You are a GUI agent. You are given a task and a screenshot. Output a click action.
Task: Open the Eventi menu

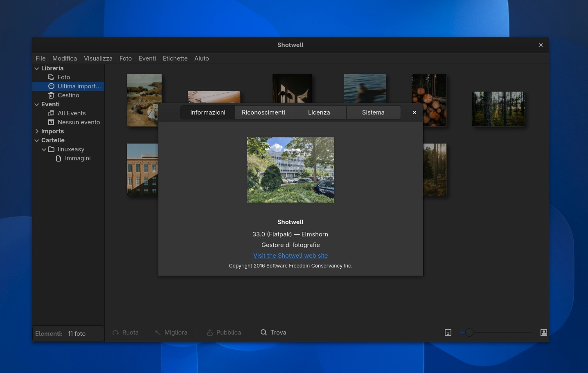click(147, 58)
